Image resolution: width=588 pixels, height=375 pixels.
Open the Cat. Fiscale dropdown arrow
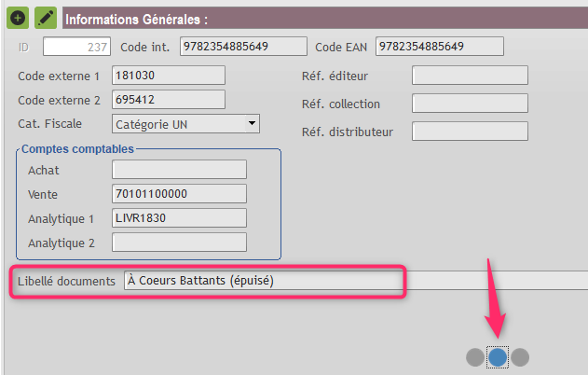point(252,123)
